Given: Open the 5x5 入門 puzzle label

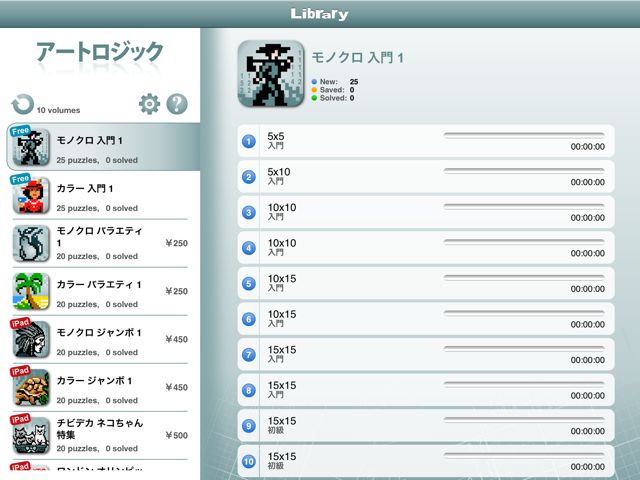Looking at the screenshot, I should [276, 140].
